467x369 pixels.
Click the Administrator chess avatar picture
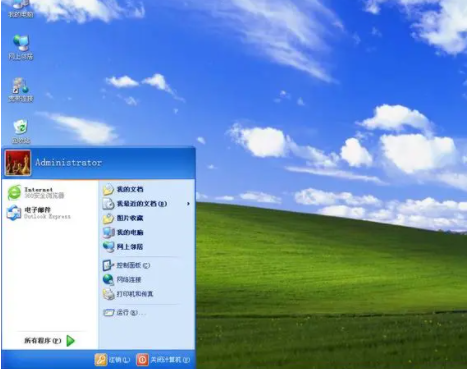(18, 163)
